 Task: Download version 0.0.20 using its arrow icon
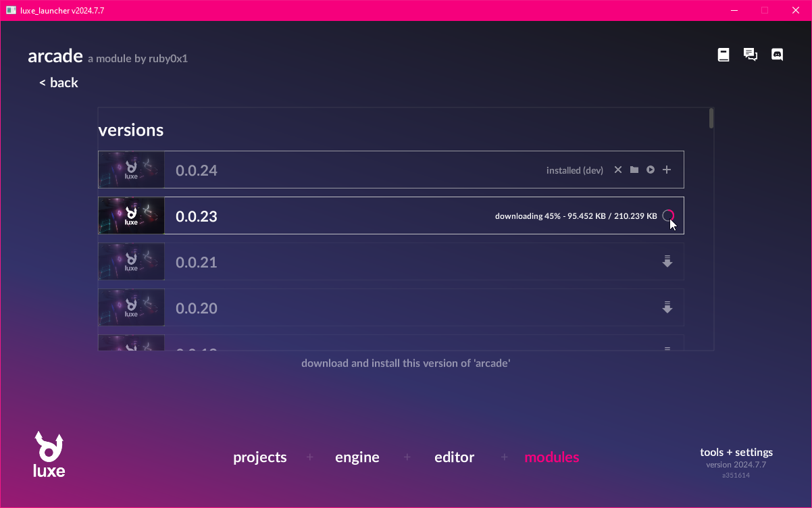(667, 307)
